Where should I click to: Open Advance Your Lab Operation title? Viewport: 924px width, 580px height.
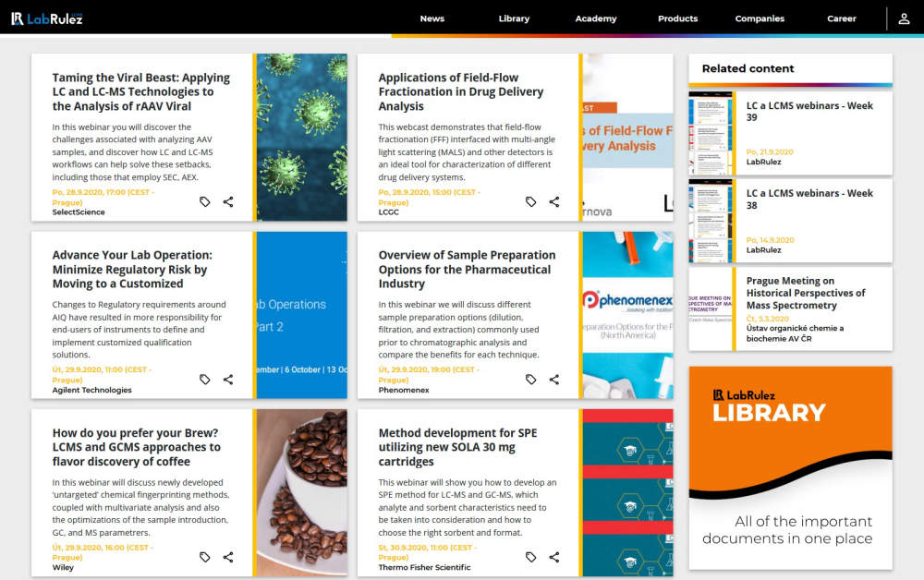(x=132, y=270)
